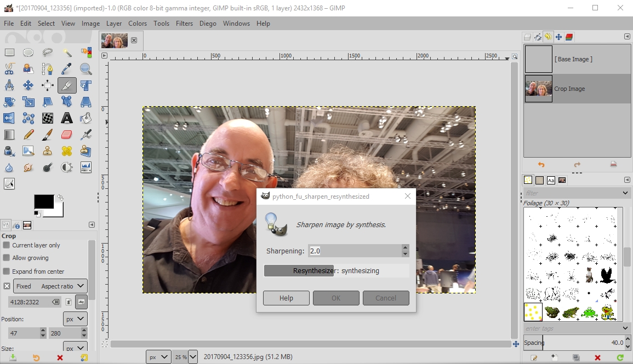Open the Windows menu
This screenshot has width=633, height=364.
(236, 24)
